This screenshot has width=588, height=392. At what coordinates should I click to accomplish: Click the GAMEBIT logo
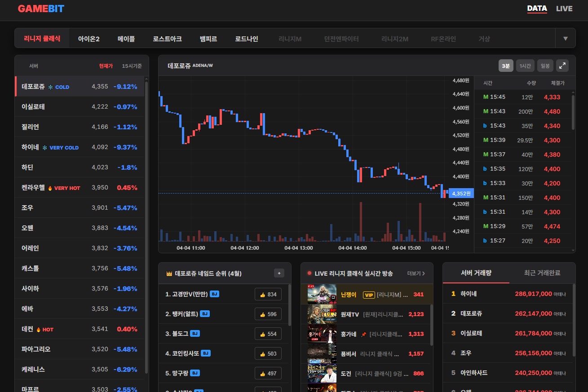(x=41, y=9)
